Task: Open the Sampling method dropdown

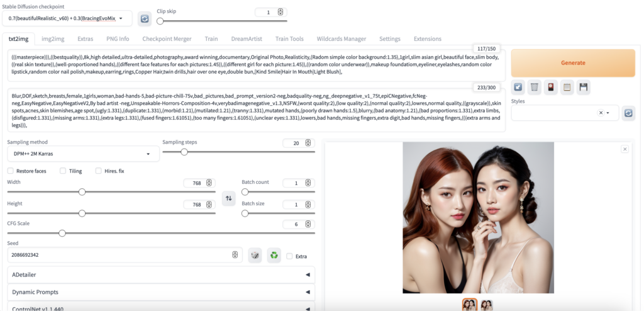Action: 83,154
